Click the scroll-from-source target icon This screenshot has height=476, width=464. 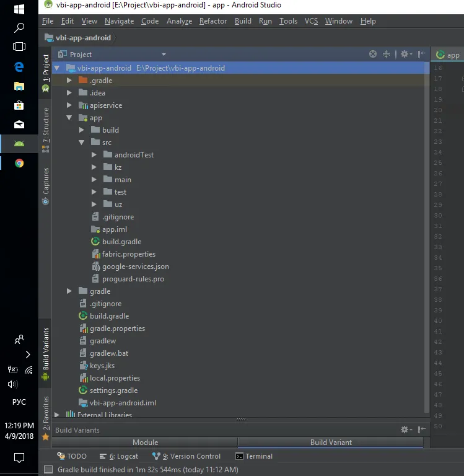373,55
